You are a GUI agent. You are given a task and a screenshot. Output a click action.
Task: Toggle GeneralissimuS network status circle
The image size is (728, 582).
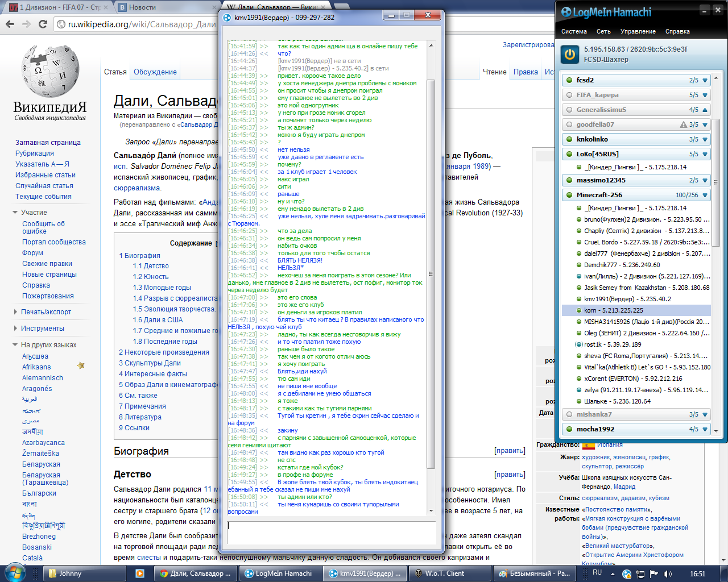click(x=569, y=110)
